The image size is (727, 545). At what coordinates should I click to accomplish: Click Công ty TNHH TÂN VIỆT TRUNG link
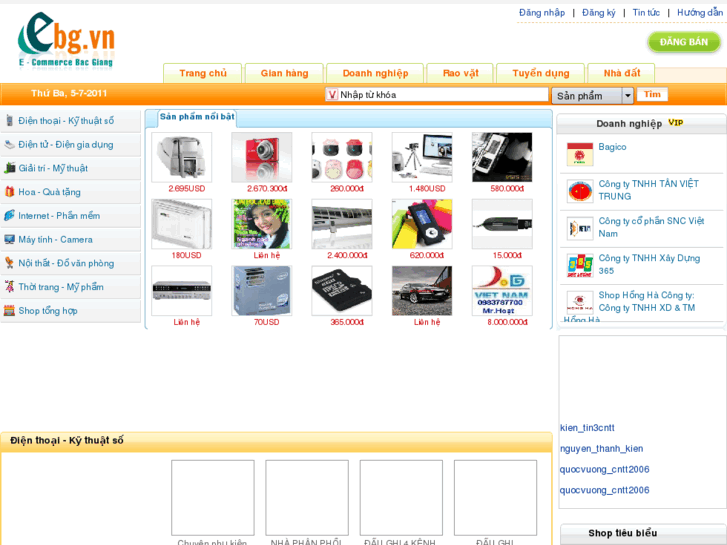tap(648, 190)
